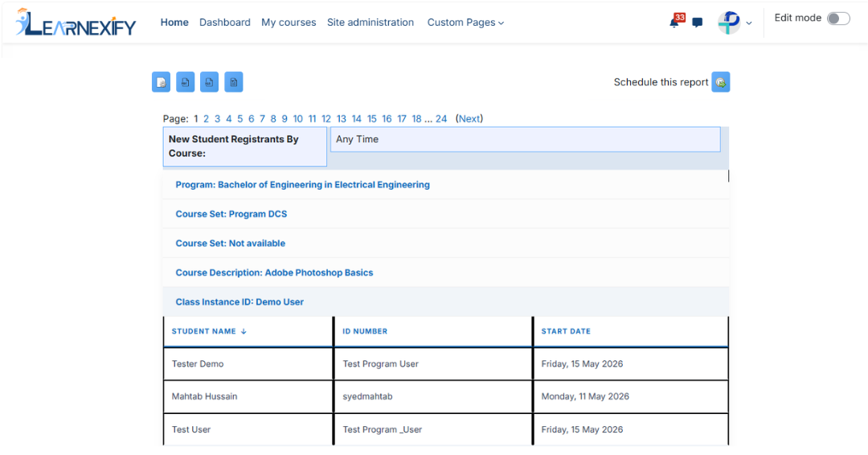The width and height of the screenshot is (868, 455).
Task: Select the Tester Demo student cell
Action: pyautogui.click(x=248, y=364)
